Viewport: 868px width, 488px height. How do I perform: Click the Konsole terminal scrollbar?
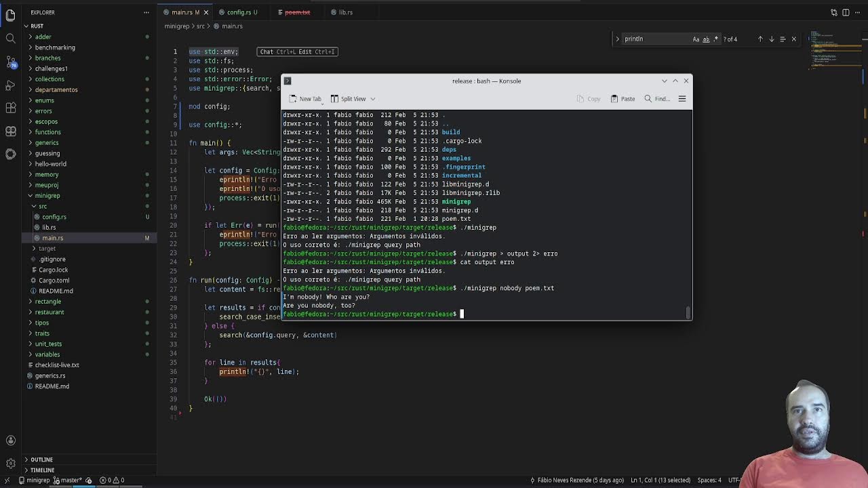point(688,312)
